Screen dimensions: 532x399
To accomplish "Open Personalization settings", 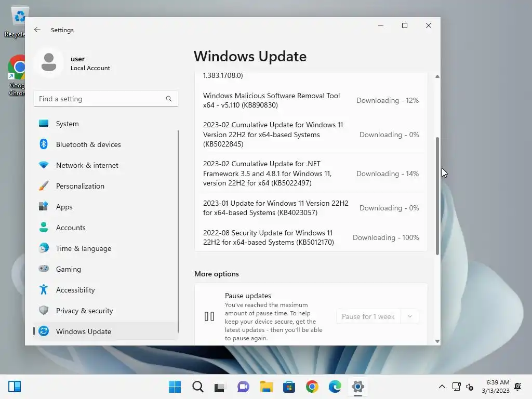I will point(106,186).
